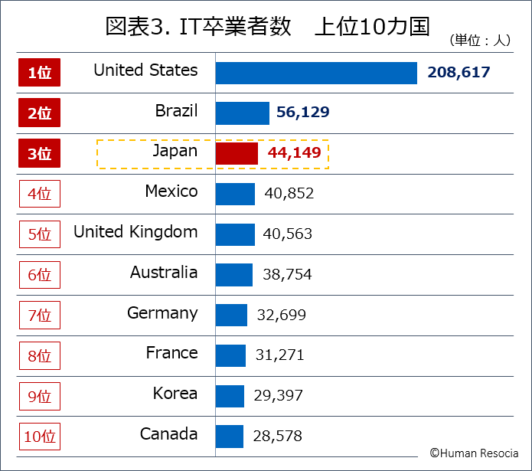Viewport: 532px width, 471px height.
Task: Select the 4位 outlined rank badge
Action: (x=40, y=194)
